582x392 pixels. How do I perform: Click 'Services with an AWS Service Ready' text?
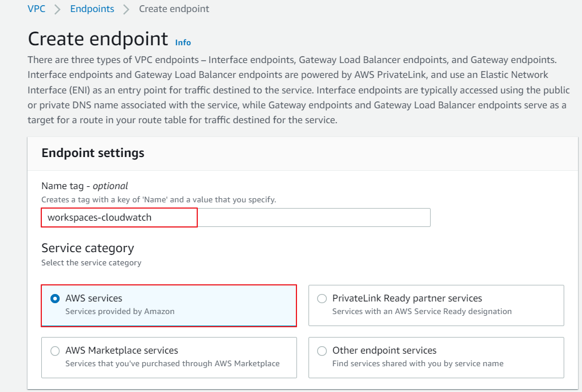[421, 311]
